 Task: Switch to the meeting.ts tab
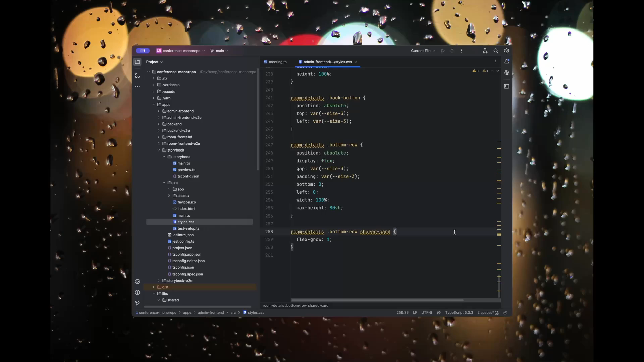pos(275,62)
